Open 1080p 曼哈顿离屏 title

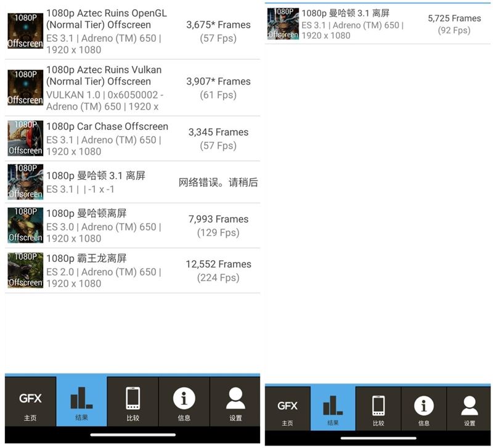[x=86, y=213]
